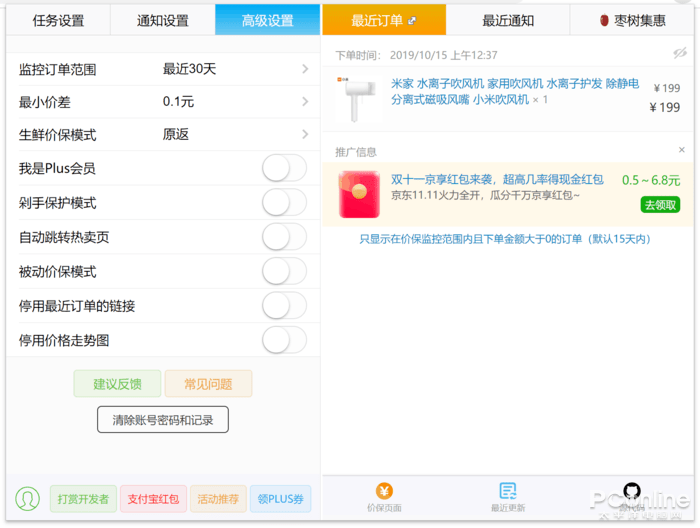
Task: Click the external-link icon beside 最近订单
Action: pyautogui.click(x=412, y=21)
